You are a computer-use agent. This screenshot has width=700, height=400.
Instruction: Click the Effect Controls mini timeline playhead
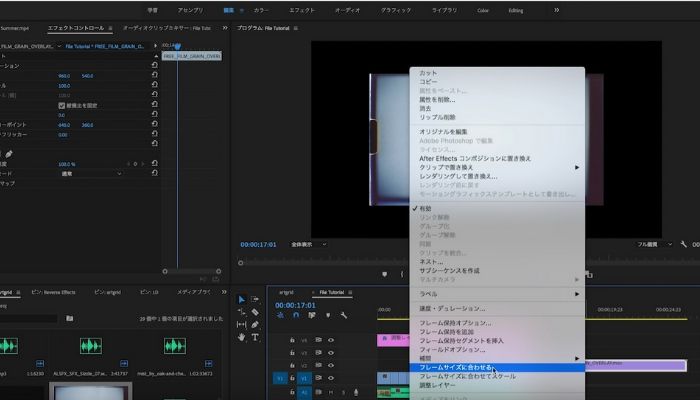tap(177, 46)
